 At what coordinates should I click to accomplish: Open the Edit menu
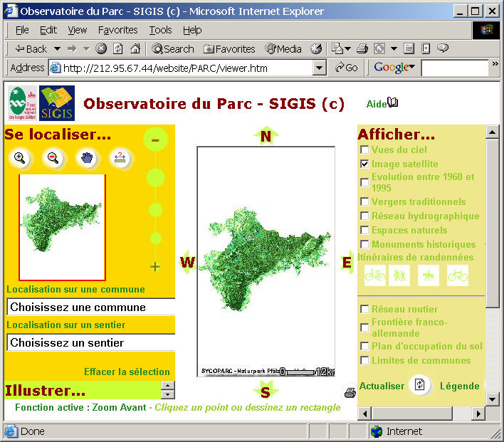point(48,30)
